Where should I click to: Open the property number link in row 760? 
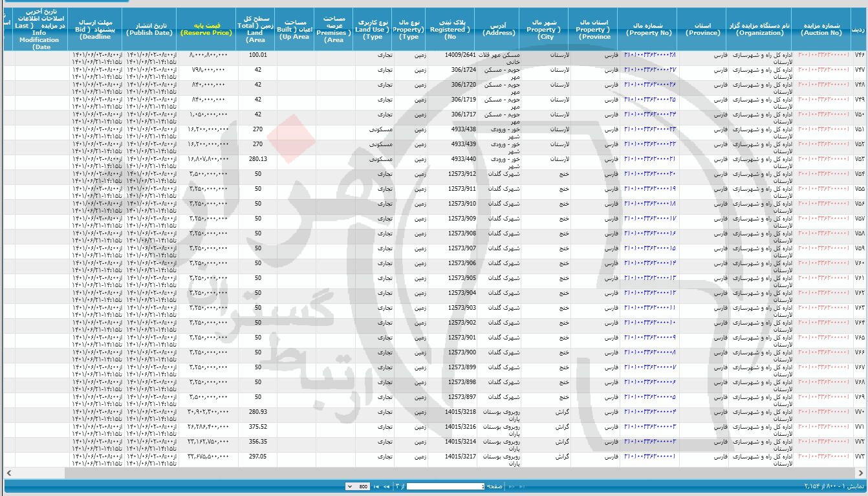[x=650, y=263]
